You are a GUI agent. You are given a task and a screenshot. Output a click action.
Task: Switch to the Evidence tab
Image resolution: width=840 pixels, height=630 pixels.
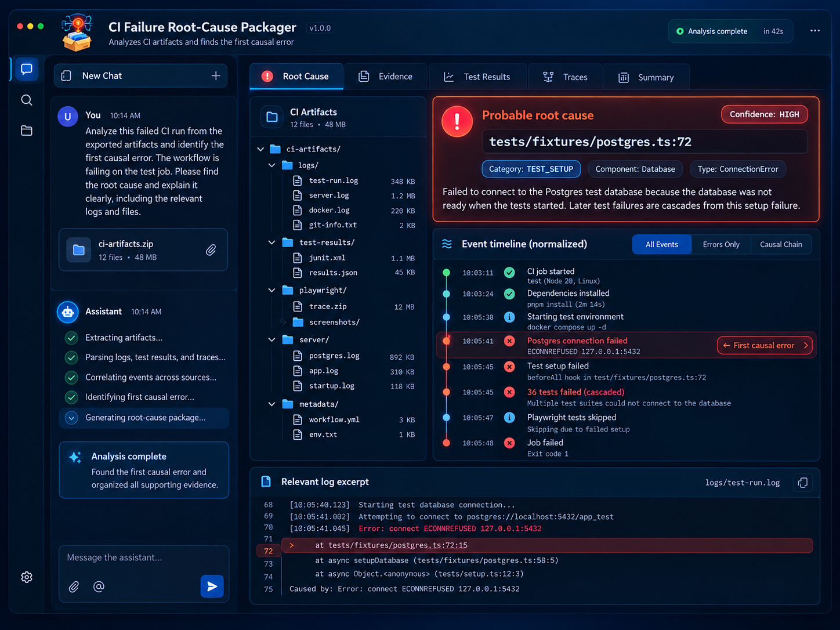tap(386, 77)
